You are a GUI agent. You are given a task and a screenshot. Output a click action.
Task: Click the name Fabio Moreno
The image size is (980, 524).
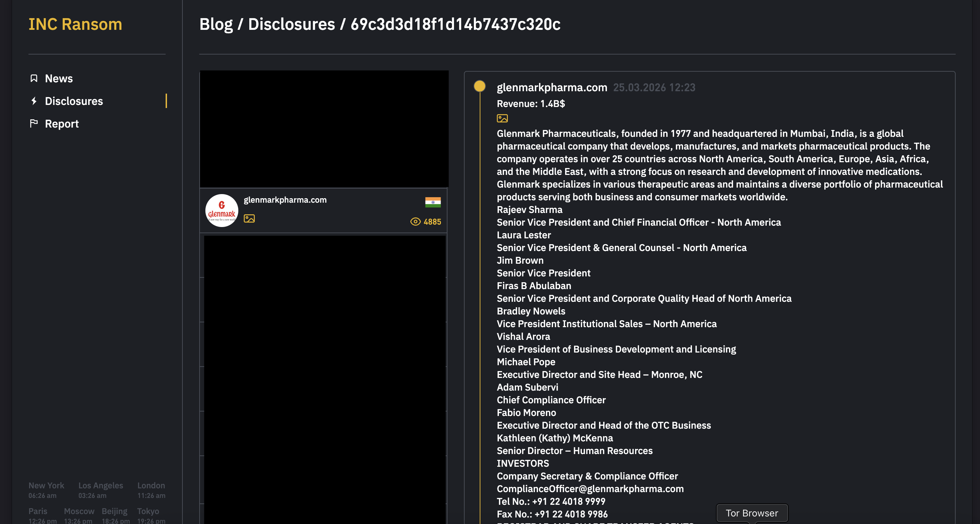pyautogui.click(x=527, y=413)
